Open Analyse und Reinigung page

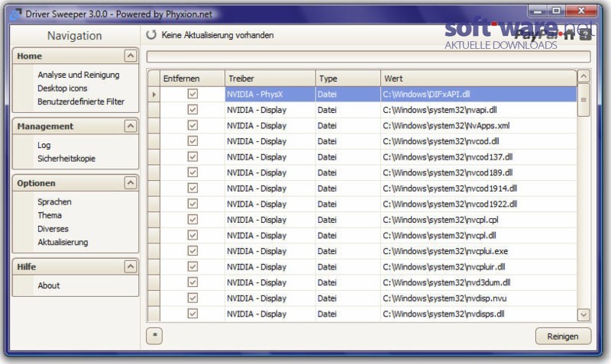(x=79, y=75)
